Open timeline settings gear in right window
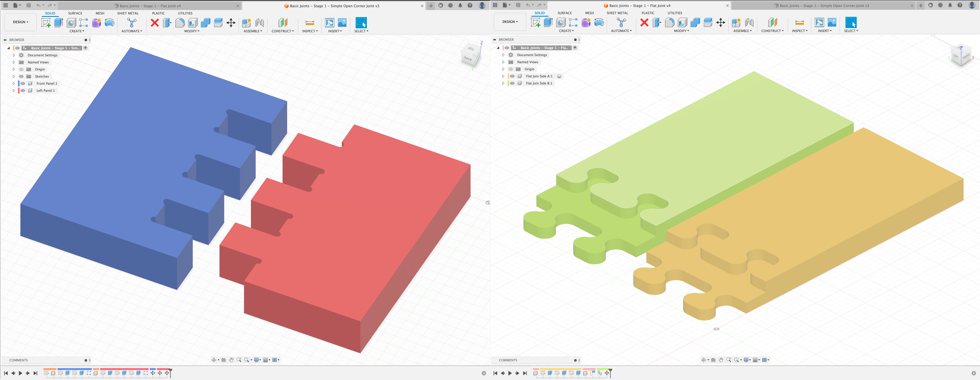The height and width of the screenshot is (380, 980). click(974, 373)
